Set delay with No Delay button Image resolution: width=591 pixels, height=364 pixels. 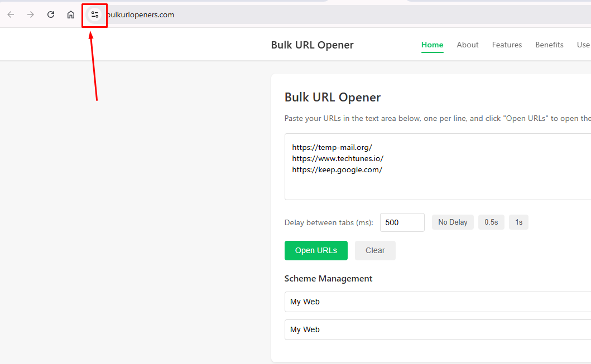pos(452,222)
